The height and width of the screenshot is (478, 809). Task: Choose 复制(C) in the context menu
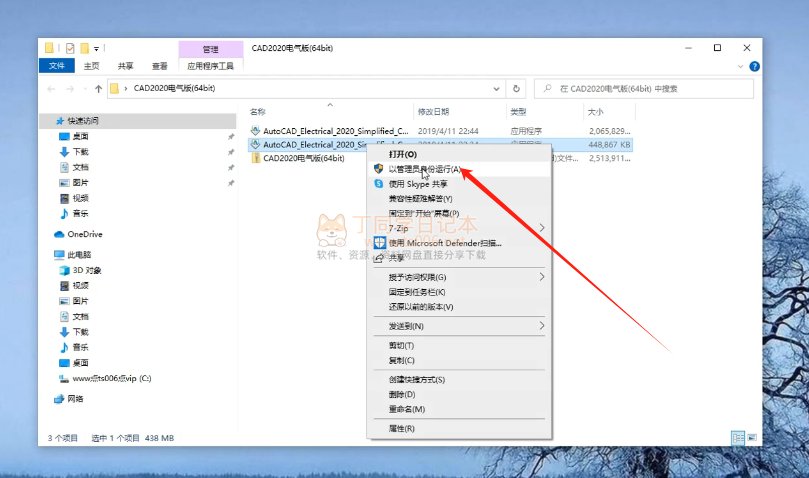coord(459,360)
